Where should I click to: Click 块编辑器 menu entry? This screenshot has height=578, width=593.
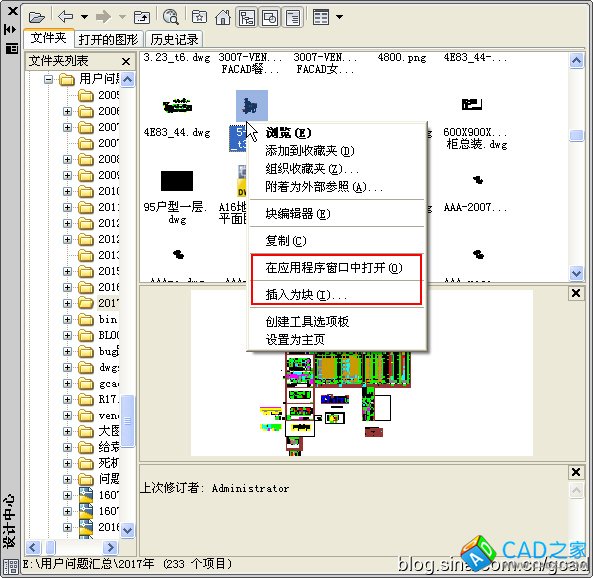pos(298,214)
